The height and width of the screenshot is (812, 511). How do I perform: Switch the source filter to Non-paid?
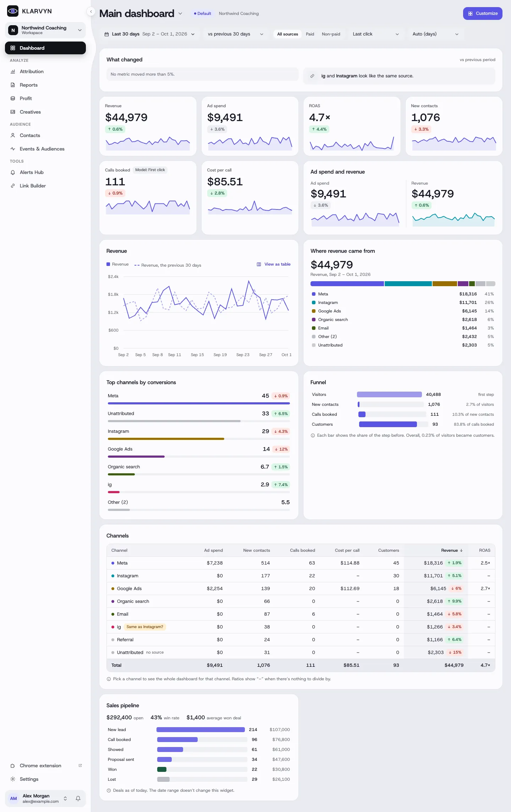pyautogui.click(x=331, y=34)
